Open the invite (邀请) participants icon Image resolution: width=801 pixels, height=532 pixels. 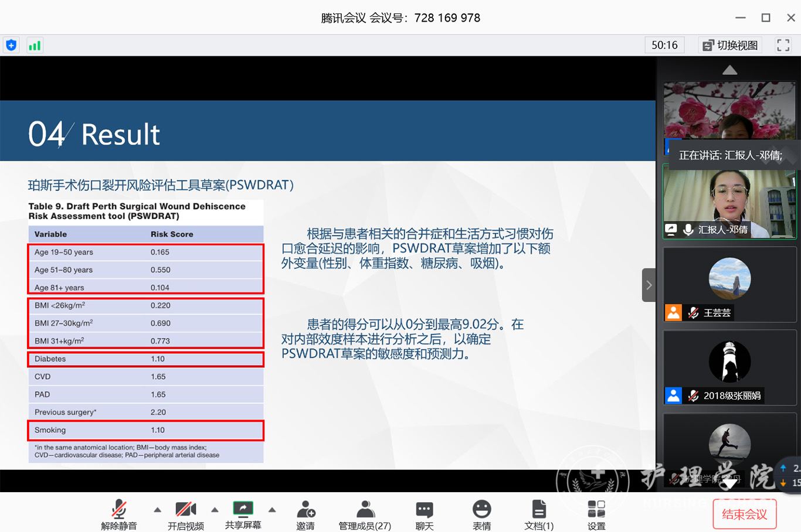click(x=306, y=514)
